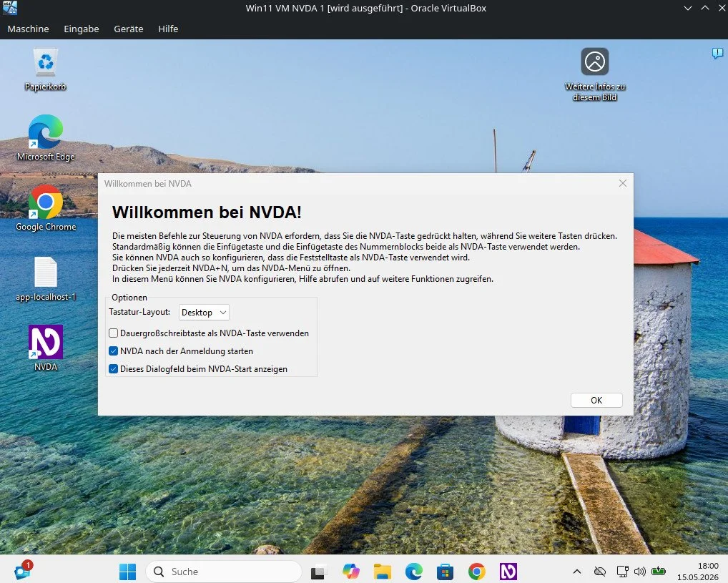Click the VirtualBox window icon in title bar

(10, 8)
